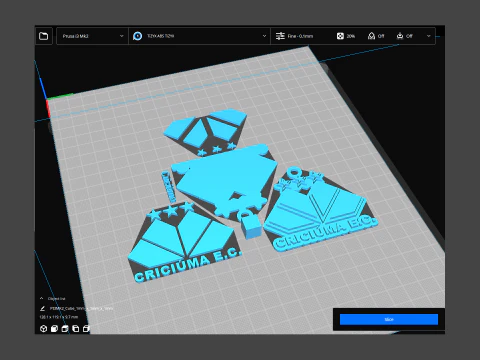Click the job name text in the bottom-left info
Image resolution: width=480 pixels, height=360 pixels.
tap(81, 309)
